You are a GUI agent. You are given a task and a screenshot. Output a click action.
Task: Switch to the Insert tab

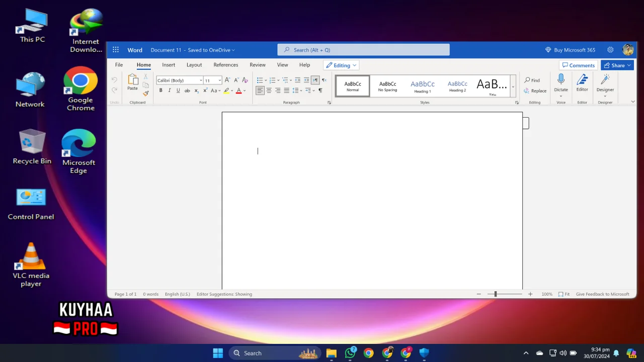point(169,65)
